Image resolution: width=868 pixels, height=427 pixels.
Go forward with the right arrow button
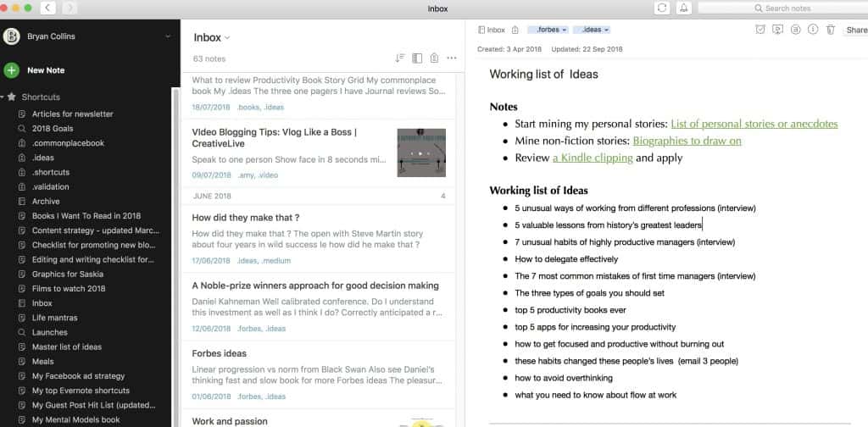70,8
